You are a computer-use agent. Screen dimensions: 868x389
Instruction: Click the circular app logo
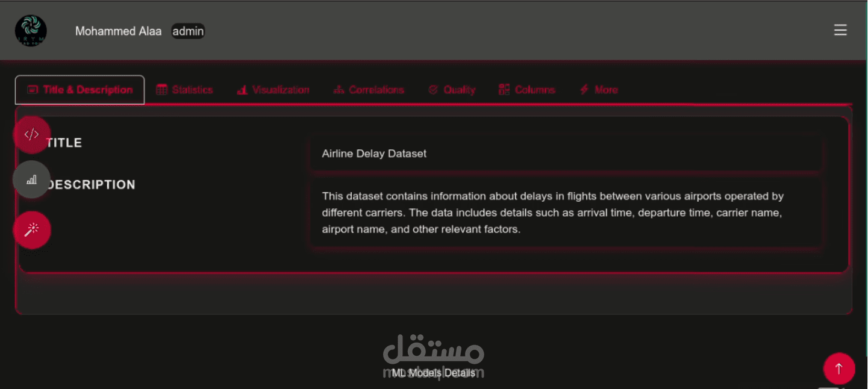pos(31,31)
